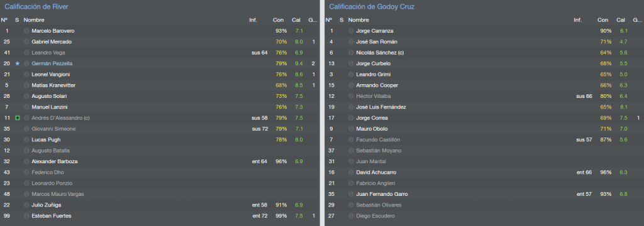Image resolution: width=644 pixels, height=226 pixels.
Task: Select the Matías Kranevitter row
Action: [x=159, y=85]
